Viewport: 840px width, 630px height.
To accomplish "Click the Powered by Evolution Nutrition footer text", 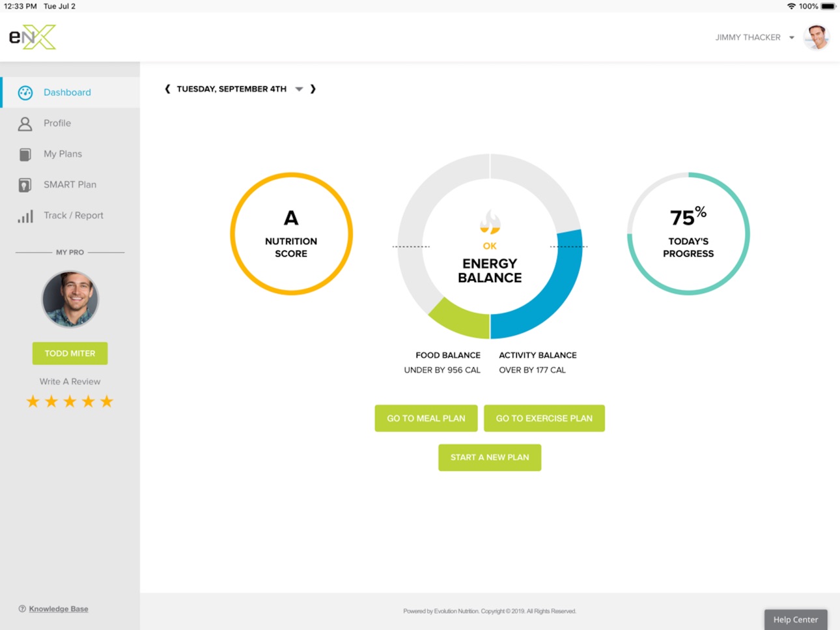I will (x=490, y=611).
